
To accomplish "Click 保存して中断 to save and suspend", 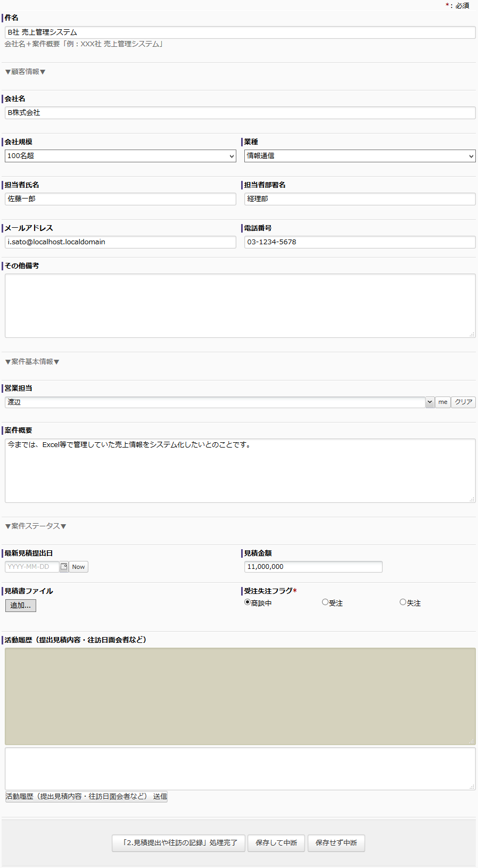I will click(276, 843).
